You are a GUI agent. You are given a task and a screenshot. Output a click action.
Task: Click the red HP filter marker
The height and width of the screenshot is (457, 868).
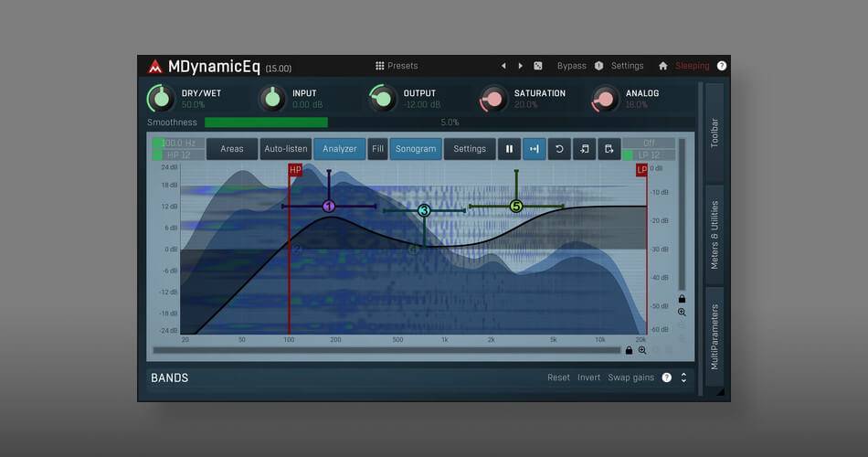295,169
